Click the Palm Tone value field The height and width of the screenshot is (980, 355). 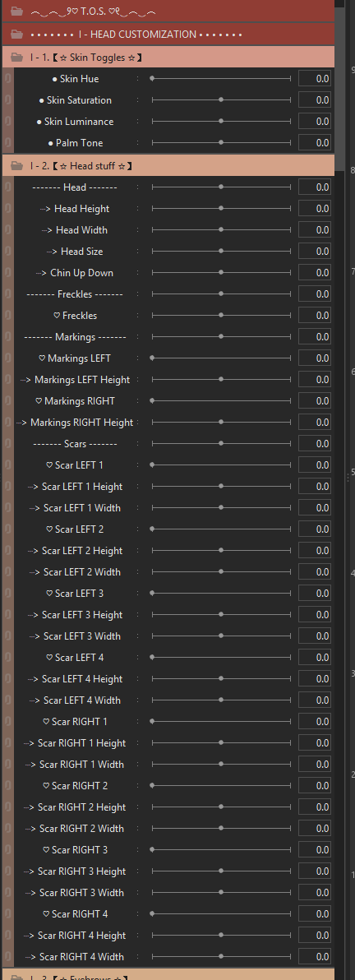click(315, 142)
